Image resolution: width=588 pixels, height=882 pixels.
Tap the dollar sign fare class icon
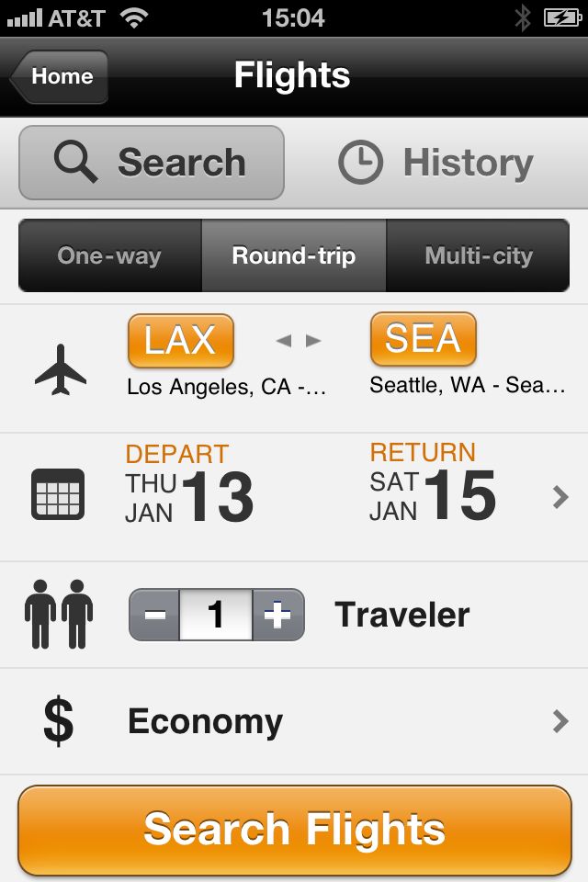click(58, 721)
